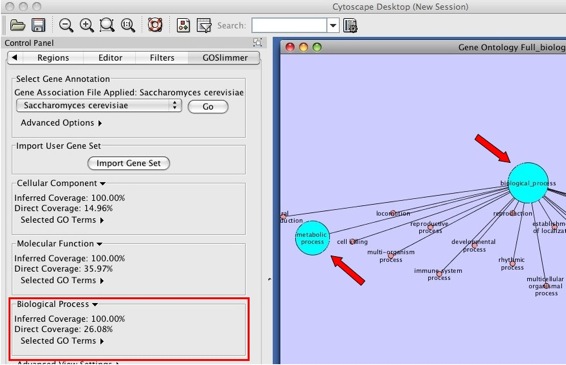The image size is (566, 365).
Task: Click Direct Coverage: 35.97% text
Action: click(x=64, y=269)
